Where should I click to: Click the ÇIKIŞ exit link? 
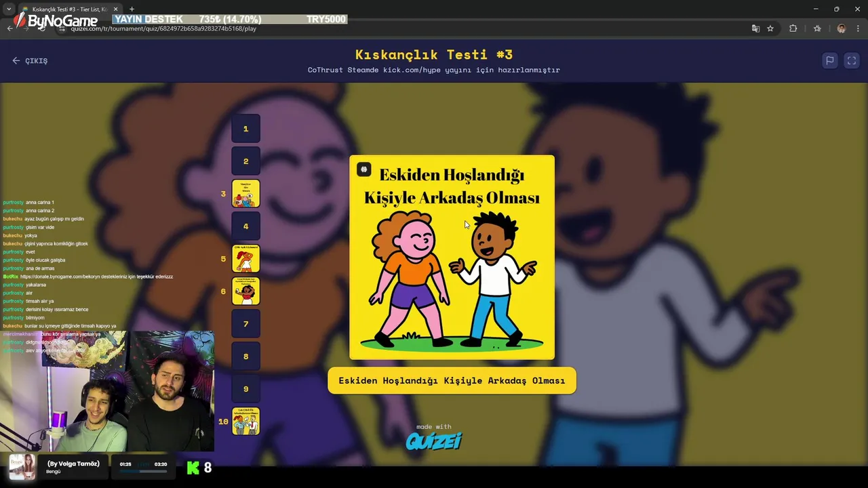(30, 61)
